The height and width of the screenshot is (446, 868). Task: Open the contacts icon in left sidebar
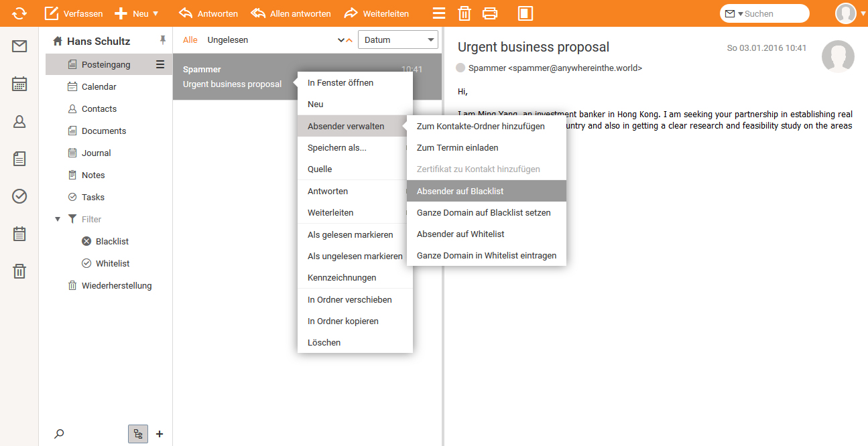(19, 121)
